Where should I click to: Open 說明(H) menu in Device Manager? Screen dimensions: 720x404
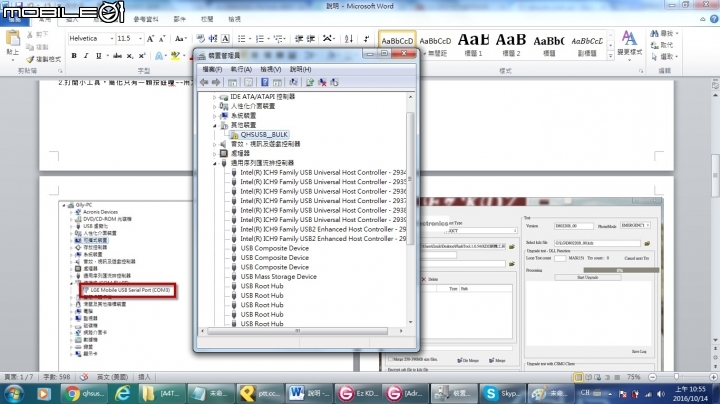coord(300,69)
